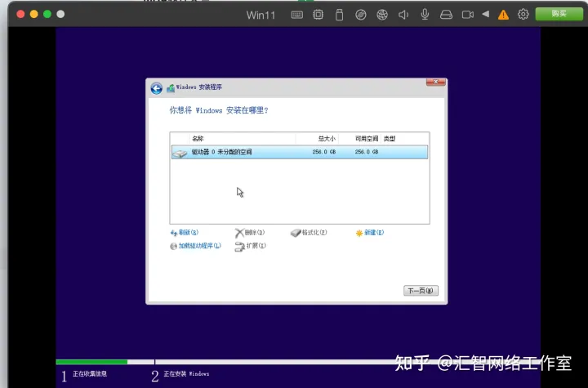The height and width of the screenshot is (388, 588).
Task: Click the blue back arrow in setup dialog
Action: 156,88
